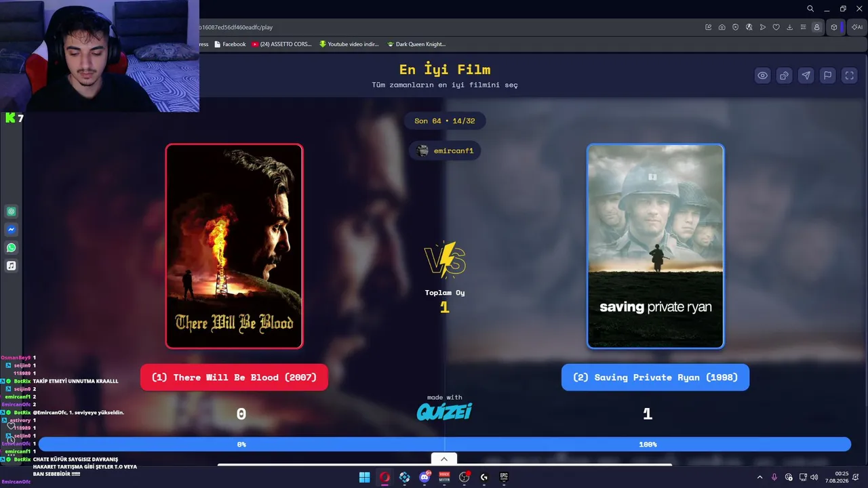
Task: Enter fullscreen mode using the quiz fullscreen icon
Action: coord(849,75)
